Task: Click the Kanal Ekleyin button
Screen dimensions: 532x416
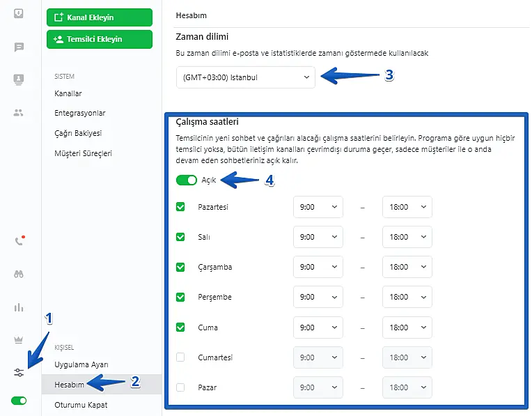Action: pyautogui.click(x=99, y=17)
